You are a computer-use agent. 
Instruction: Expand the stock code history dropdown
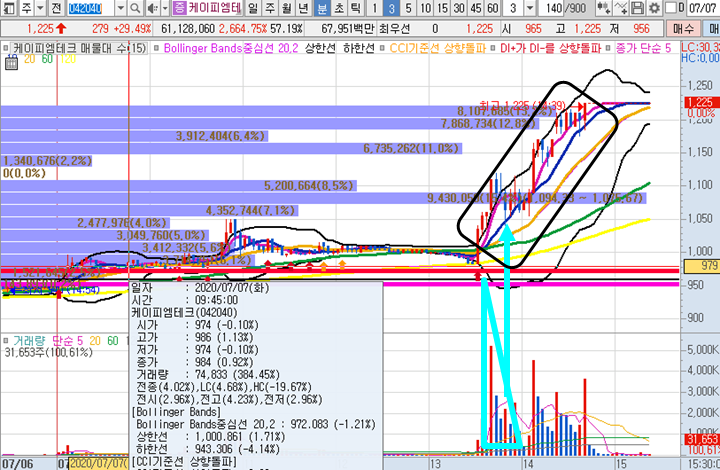[120, 8]
